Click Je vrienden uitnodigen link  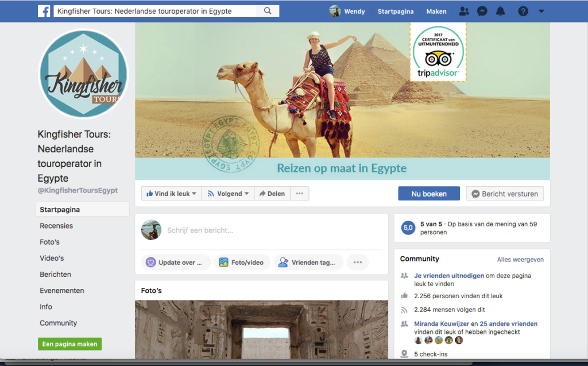449,276
